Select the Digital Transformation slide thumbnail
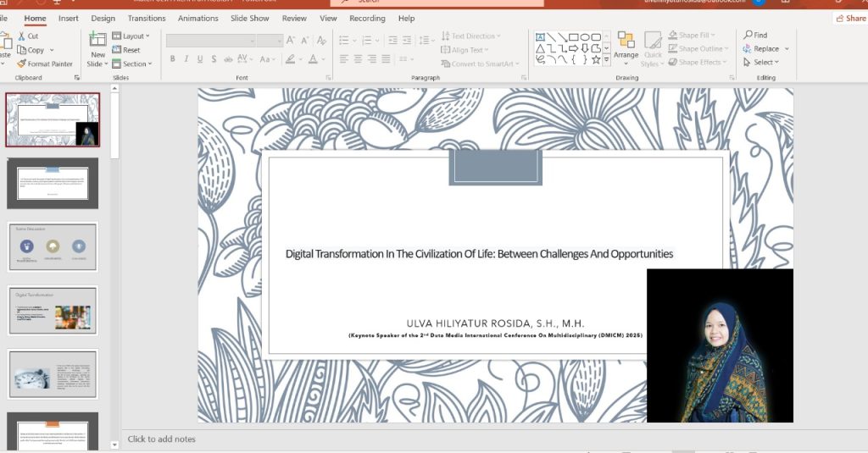868x453 pixels. (x=53, y=310)
